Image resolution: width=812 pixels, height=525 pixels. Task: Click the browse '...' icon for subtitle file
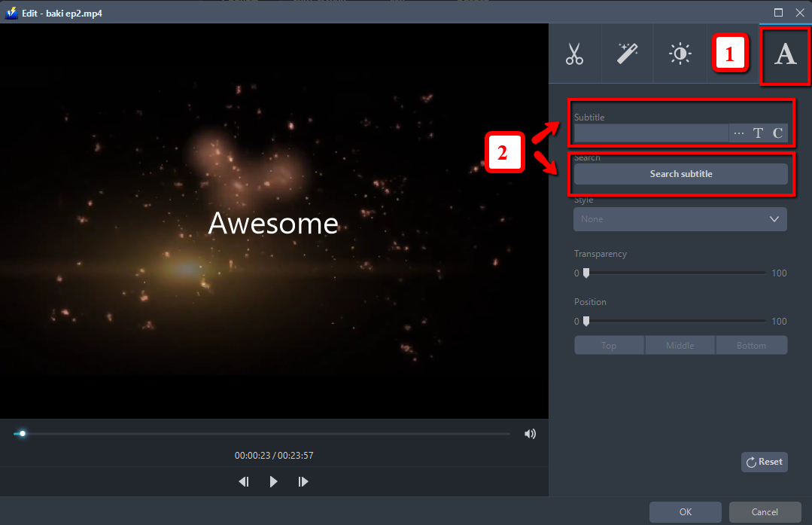tap(738, 133)
